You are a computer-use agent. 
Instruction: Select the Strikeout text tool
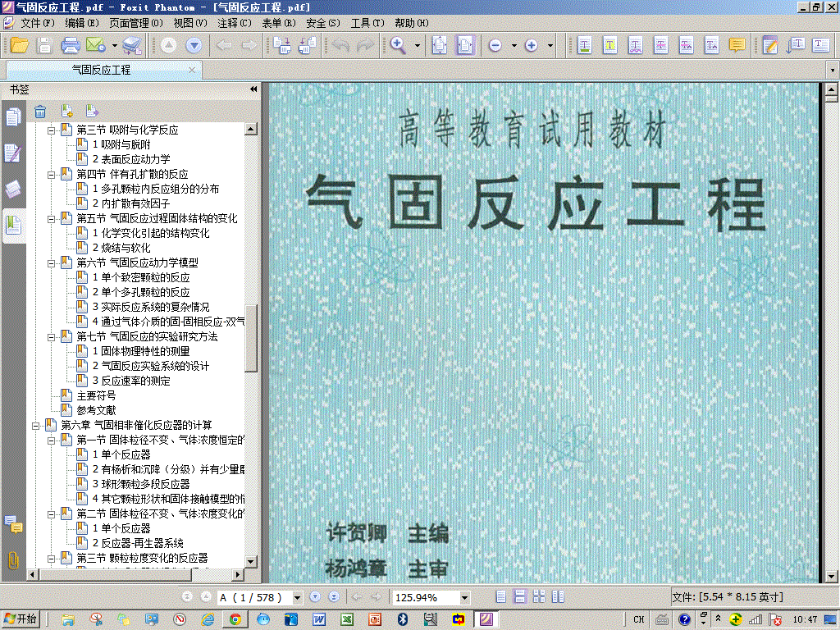tap(661, 46)
